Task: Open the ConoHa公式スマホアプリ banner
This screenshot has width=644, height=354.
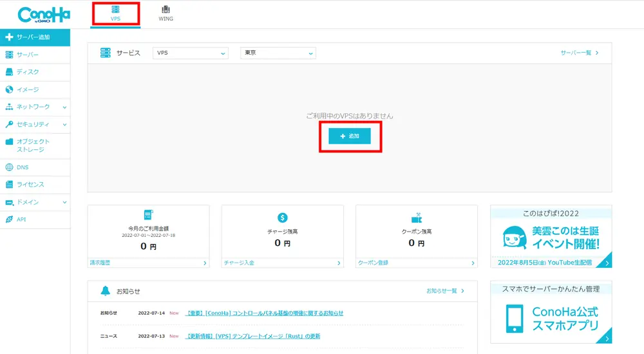Action: [x=551, y=312]
